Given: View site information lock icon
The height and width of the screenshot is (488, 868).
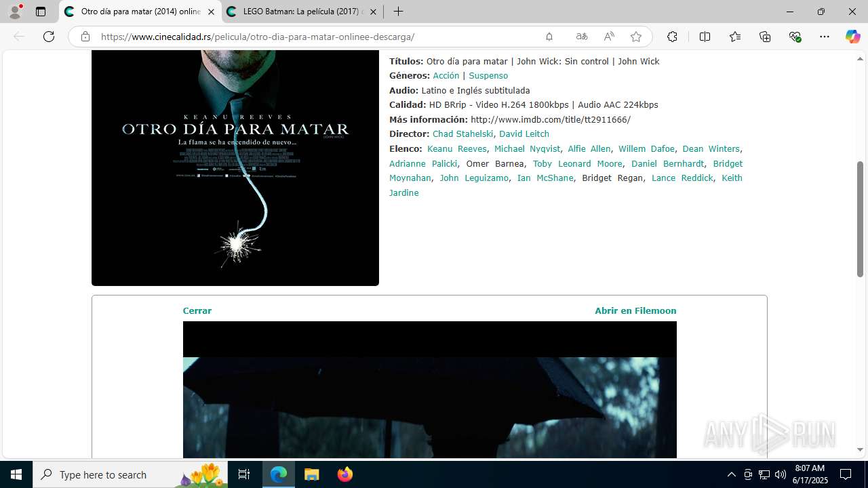Looking at the screenshot, I should coord(85,37).
